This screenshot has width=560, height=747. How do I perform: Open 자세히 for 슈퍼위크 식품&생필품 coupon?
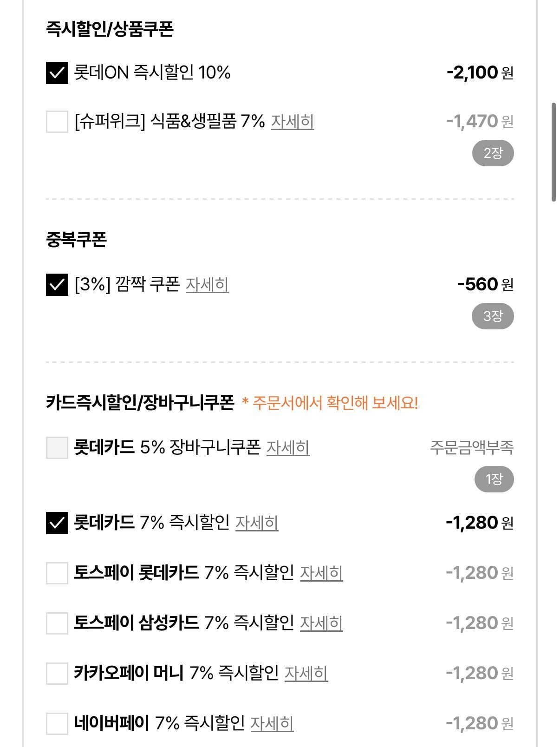(x=293, y=122)
